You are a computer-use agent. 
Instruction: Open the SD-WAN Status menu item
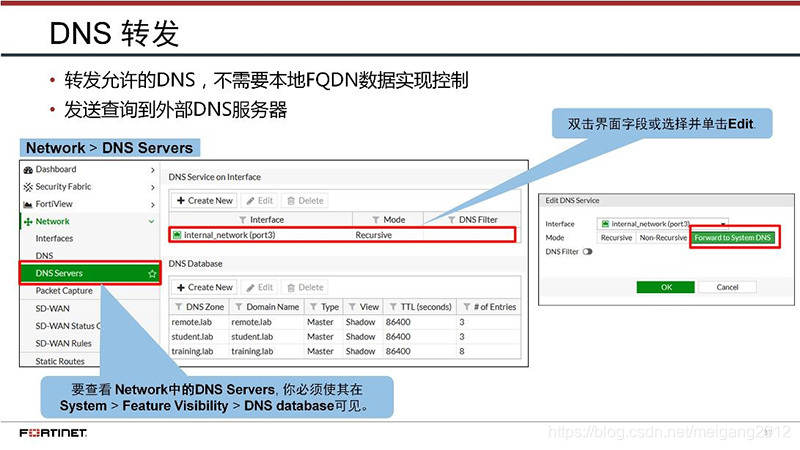tap(68, 326)
